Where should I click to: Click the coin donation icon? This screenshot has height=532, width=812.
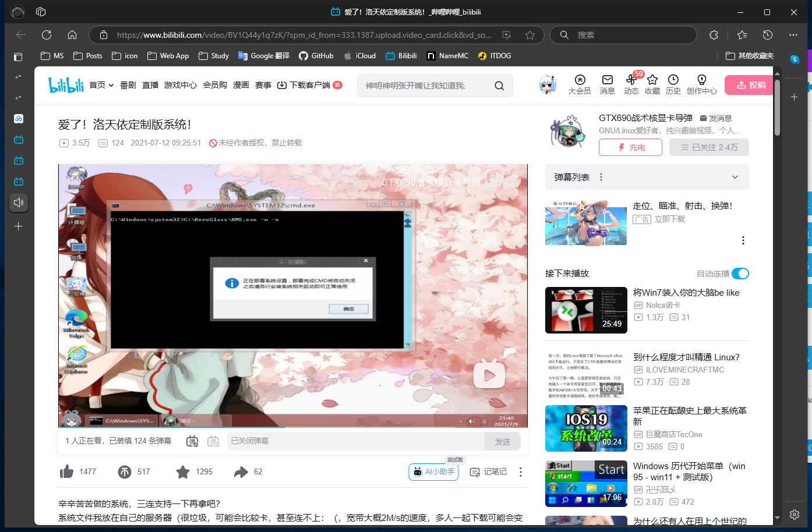125,471
